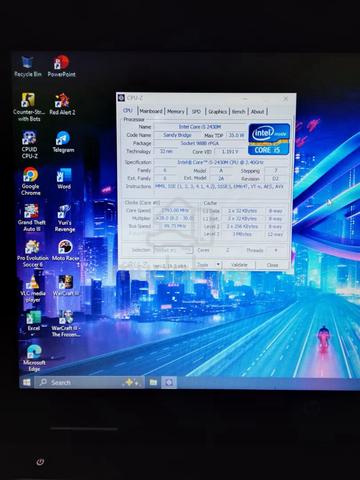Launch Word from the desktop
Screen dimensions: 360x480
click(x=64, y=179)
